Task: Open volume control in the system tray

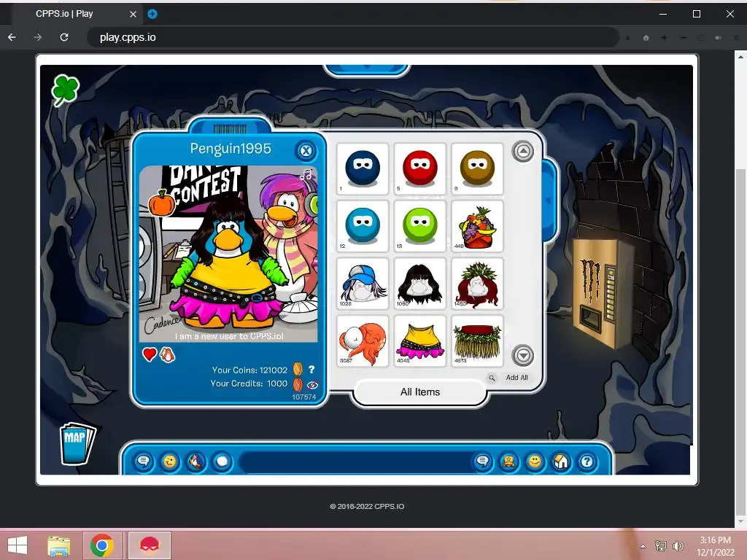Action: (x=678, y=546)
